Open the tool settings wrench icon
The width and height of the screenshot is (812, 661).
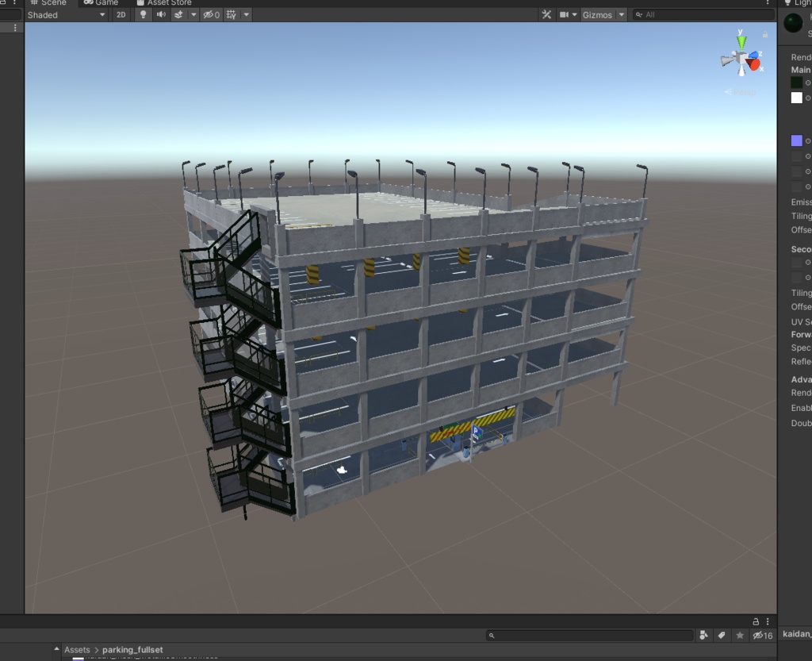[546, 14]
